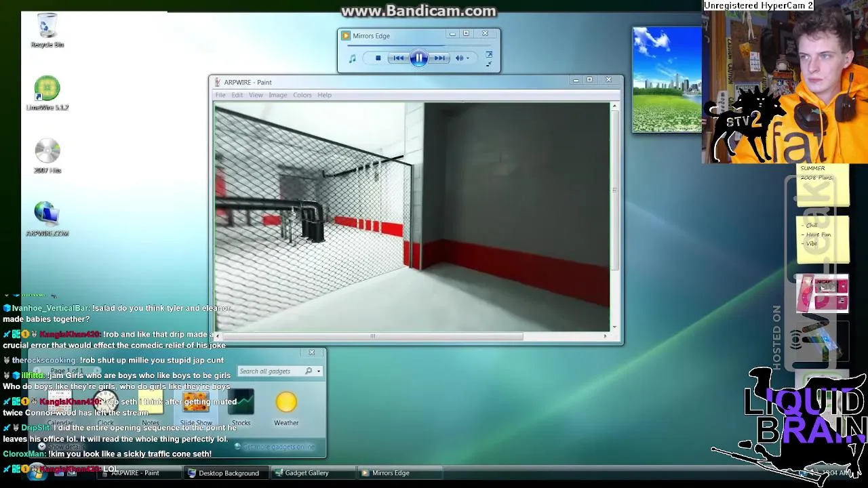
Task: Select the Notes gadget
Action: (151, 407)
